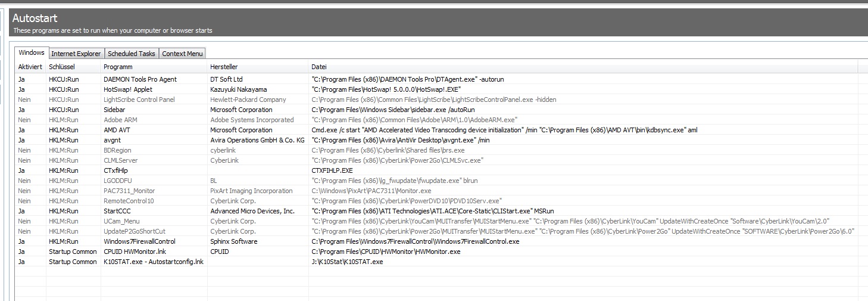Screen dimensions: 868x301
Task: Sort by the Hersteller column header
Action: coord(258,67)
